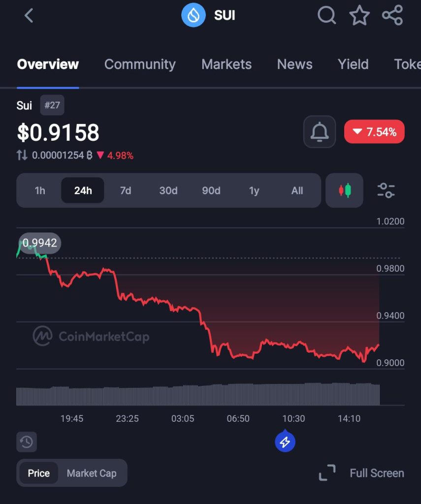
Task: Open the Community tab
Action: click(140, 64)
